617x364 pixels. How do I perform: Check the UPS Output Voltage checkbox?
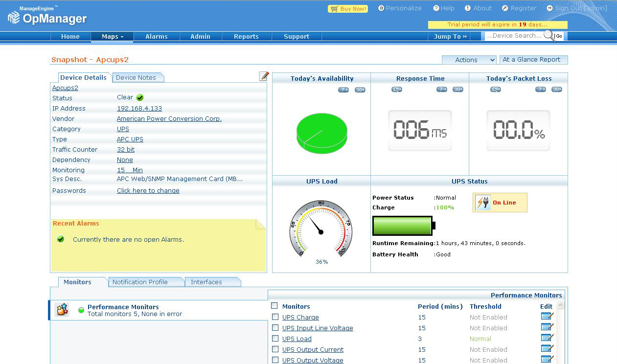click(275, 360)
